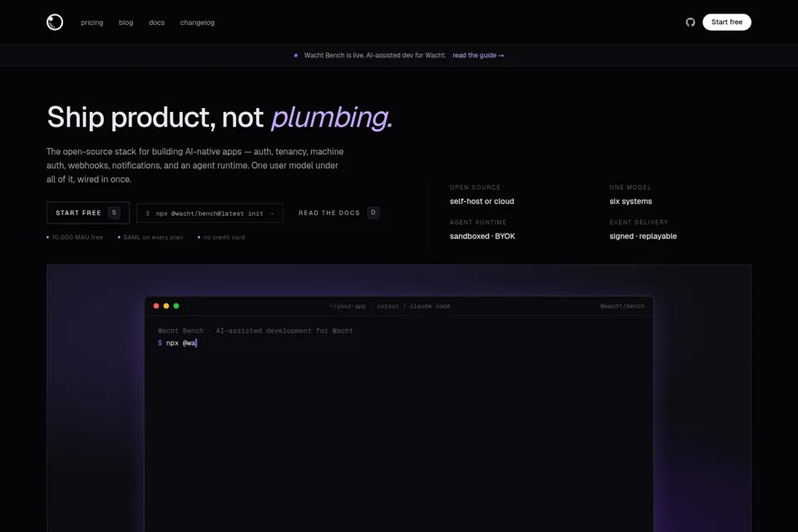This screenshot has height=532, width=798.
Task: Click the Wacht circular logo icon
Action: 55,22
